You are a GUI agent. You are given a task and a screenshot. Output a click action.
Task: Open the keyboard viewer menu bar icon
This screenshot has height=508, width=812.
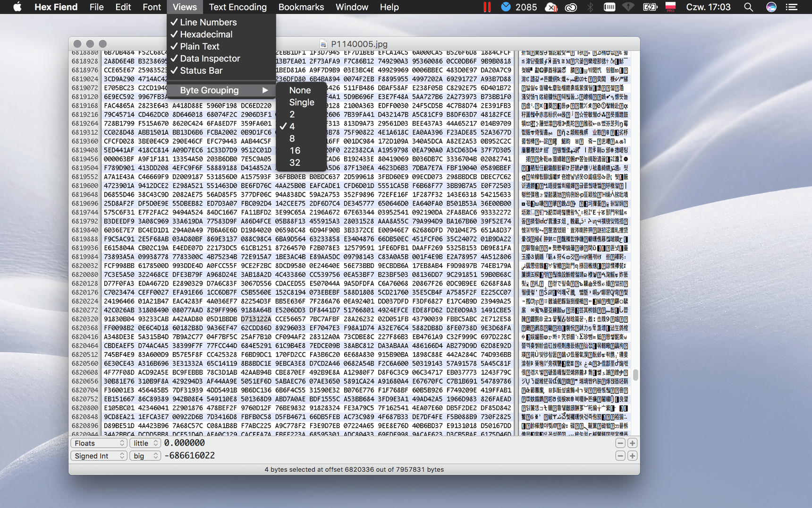point(609,7)
